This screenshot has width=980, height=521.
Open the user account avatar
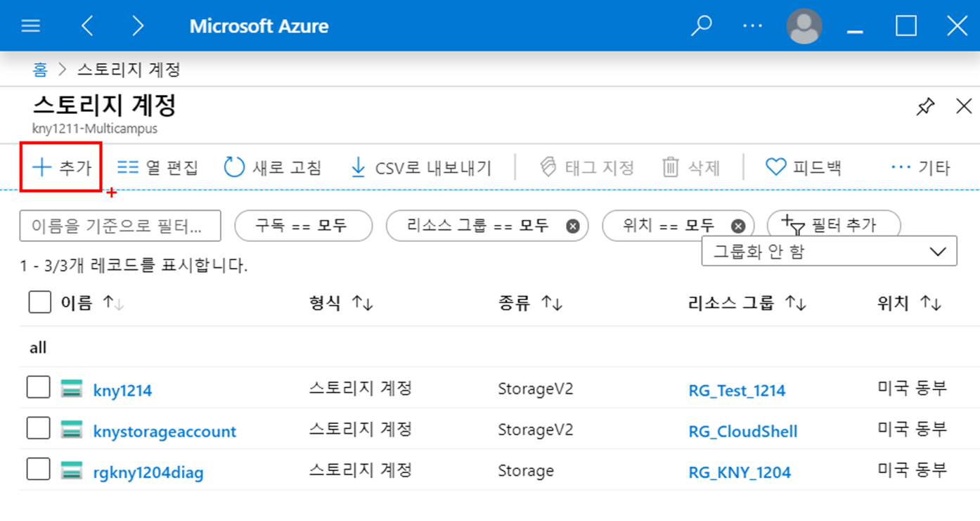804,27
